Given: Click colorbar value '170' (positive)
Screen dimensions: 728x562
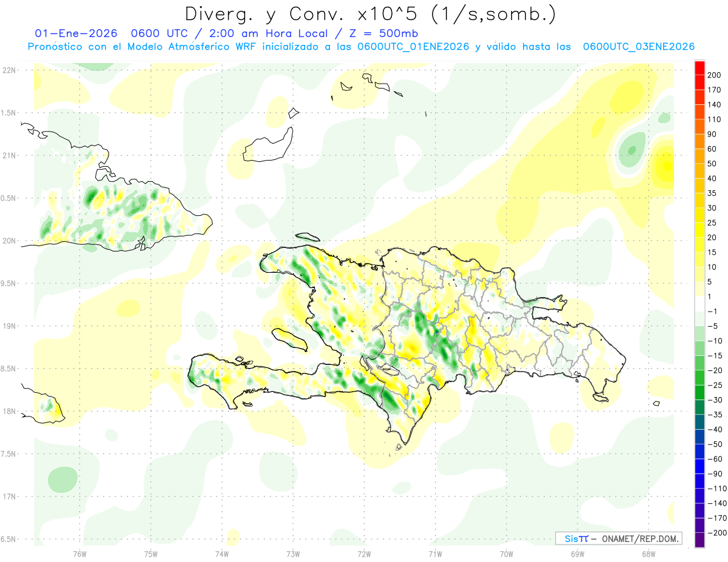Looking at the screenshot, I should (x=715, y=90).
